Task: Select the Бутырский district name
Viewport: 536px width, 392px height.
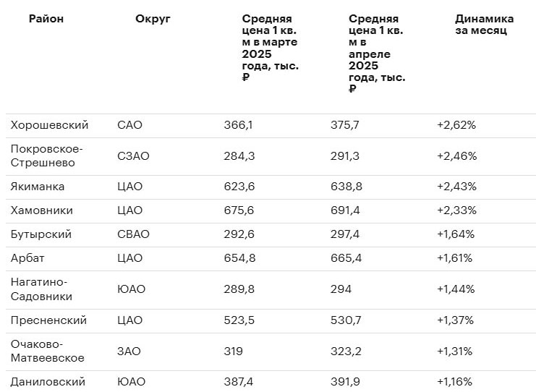Action: coord(41,234)
